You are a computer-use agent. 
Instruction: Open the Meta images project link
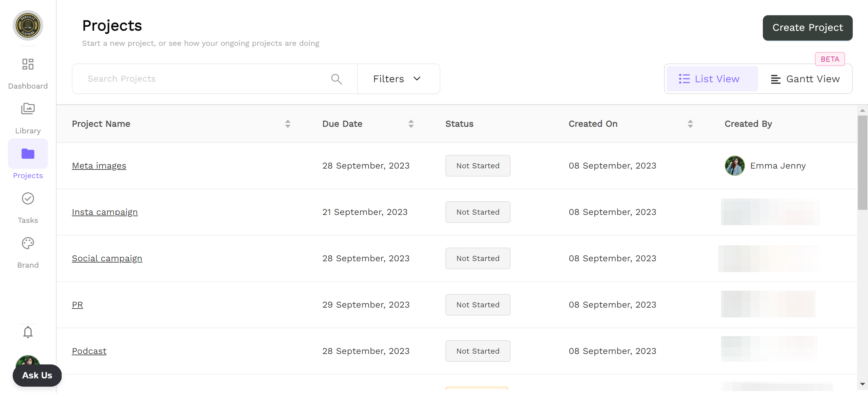tap(99, 166)
